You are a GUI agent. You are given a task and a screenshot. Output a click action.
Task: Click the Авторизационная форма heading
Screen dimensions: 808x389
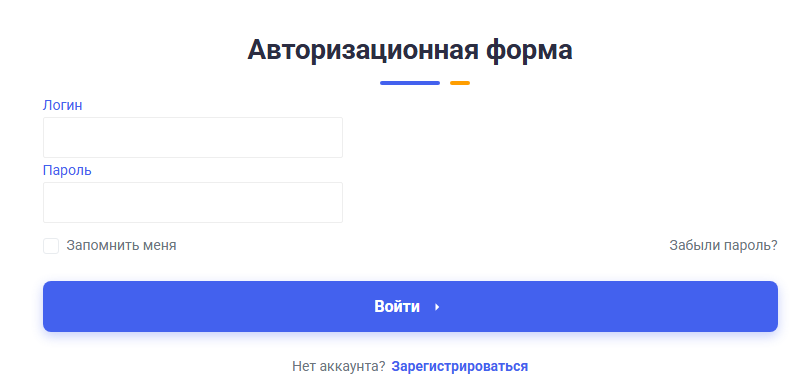(410, 50)
